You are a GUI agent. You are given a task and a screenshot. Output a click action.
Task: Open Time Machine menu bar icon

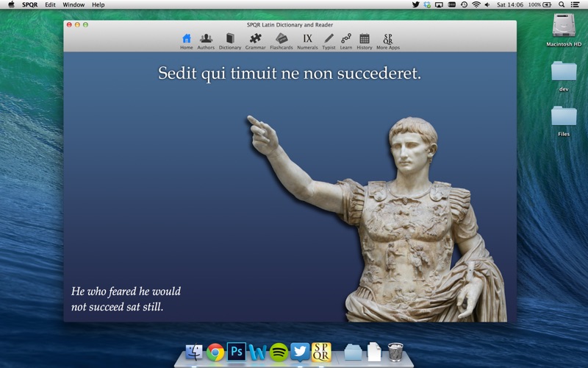(x=464, y=4)
